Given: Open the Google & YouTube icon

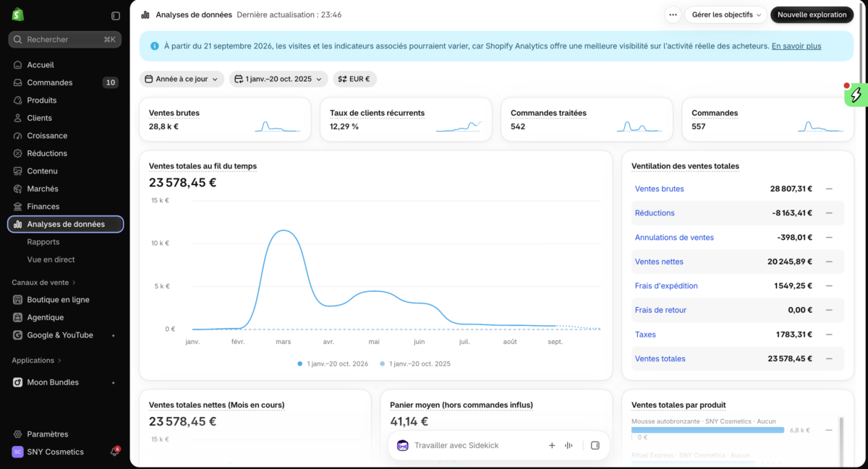Looking at the screenshot, I should coord(18,335).
